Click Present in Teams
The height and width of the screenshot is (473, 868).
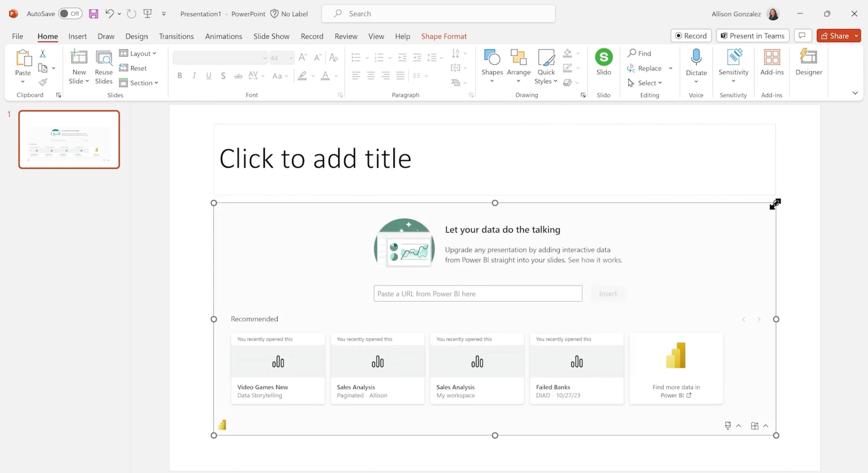753,35
